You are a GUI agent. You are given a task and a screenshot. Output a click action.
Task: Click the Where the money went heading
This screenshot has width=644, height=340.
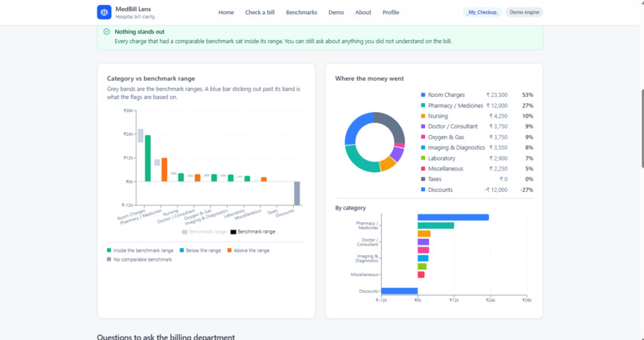click(369, 78)
